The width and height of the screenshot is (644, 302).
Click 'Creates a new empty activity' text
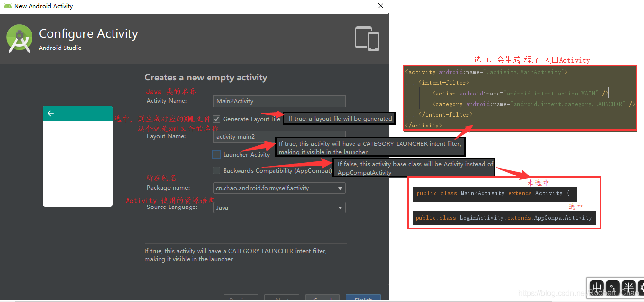tap(206, 78)
